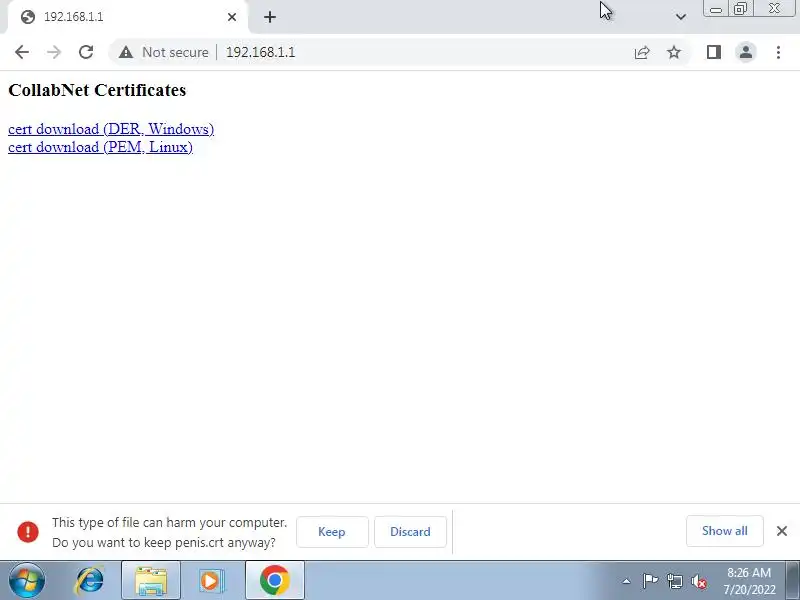The height and width of the screenshot is (600, 800).
Task: Click the muted volume tray icon
Action: 699,581
